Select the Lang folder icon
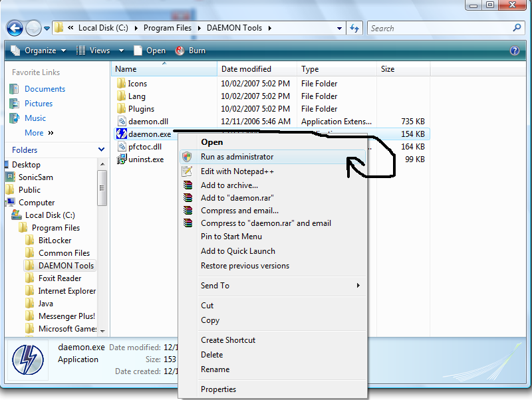This screenshot has width=532, height=400. (x=121, y=96)
